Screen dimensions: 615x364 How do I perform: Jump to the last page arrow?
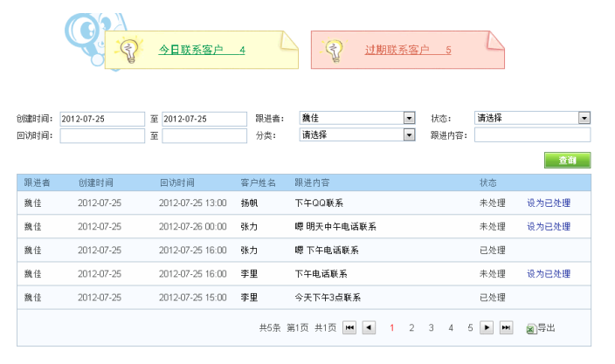click(x=506, y=327)
